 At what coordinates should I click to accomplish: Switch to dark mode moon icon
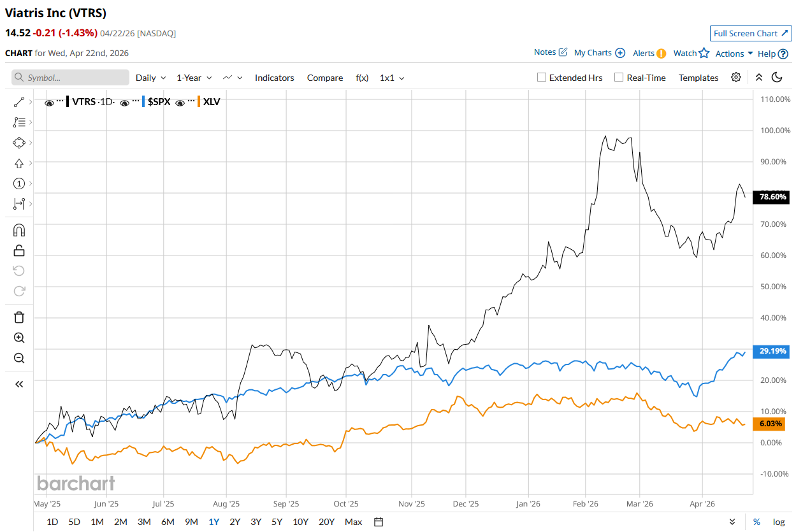coord(777,78)
